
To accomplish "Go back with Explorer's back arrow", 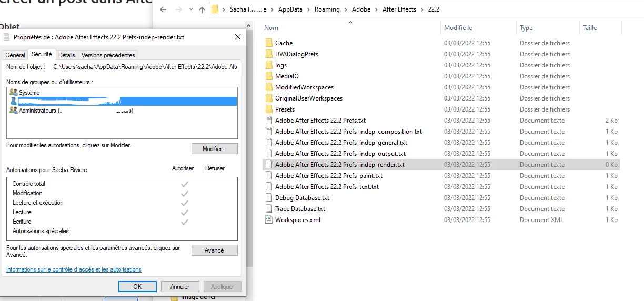I will point(164,9).
